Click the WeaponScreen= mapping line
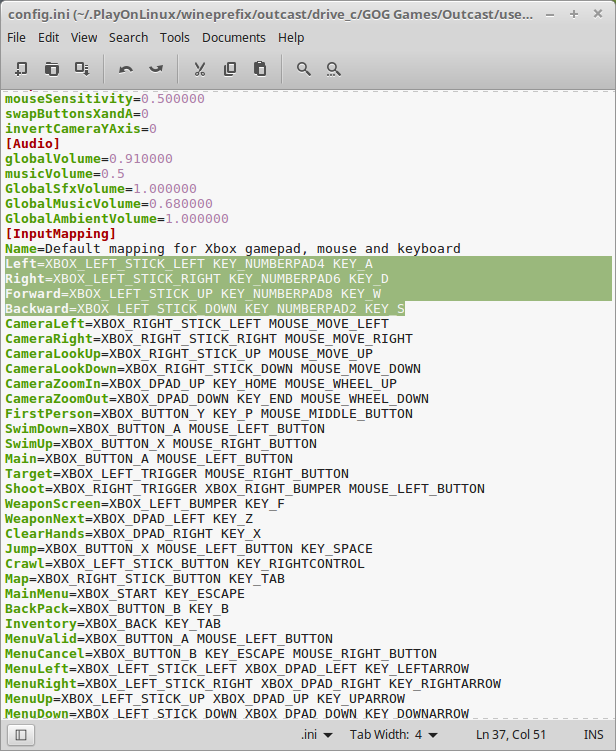Image resolution: width=616 pixels, height=751 pixels. (x=145, y=504)
